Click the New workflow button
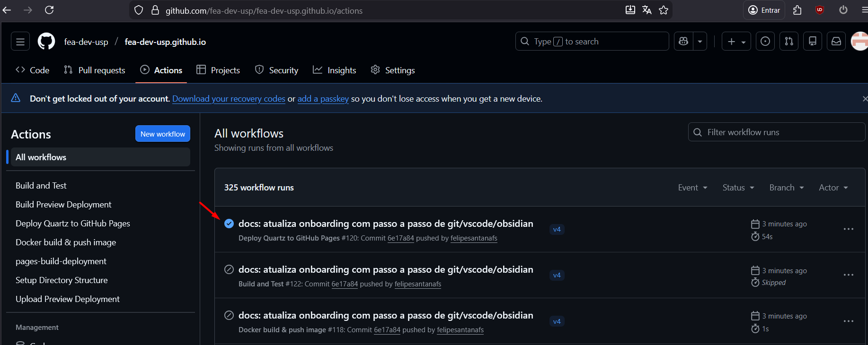868x345 pixels. [x=162, y=134]
